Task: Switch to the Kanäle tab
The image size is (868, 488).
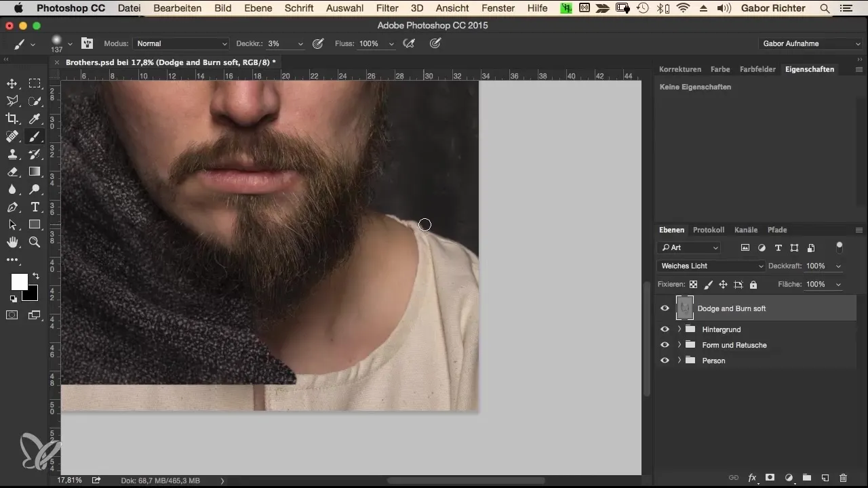Action: pos(746,230)
